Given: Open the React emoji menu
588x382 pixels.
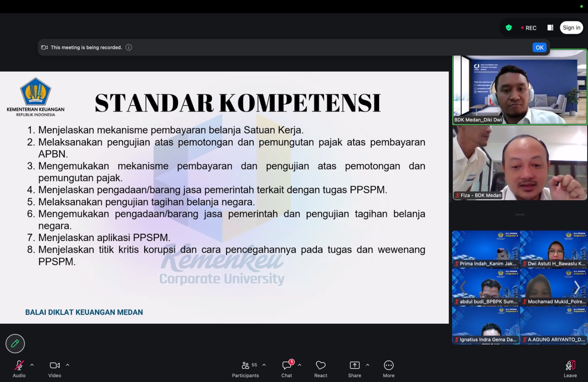Looking at the screenshot, I should coord(320,368).
